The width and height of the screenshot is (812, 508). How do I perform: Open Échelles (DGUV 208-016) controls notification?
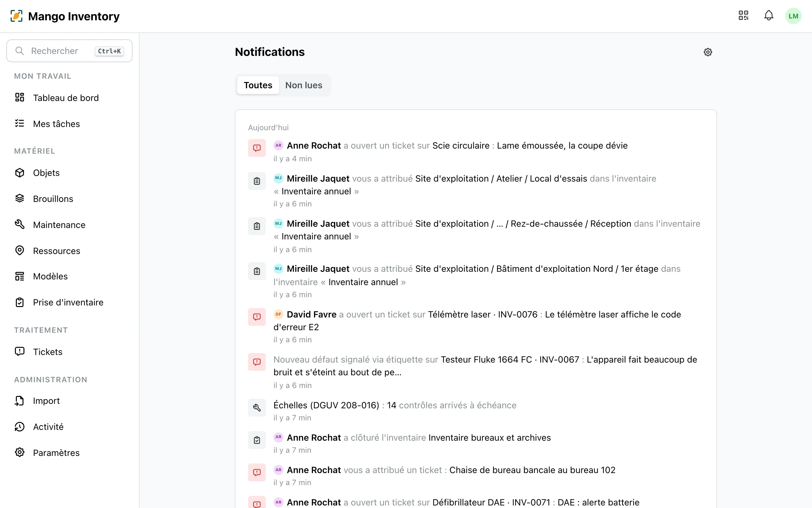coord(475,411)
